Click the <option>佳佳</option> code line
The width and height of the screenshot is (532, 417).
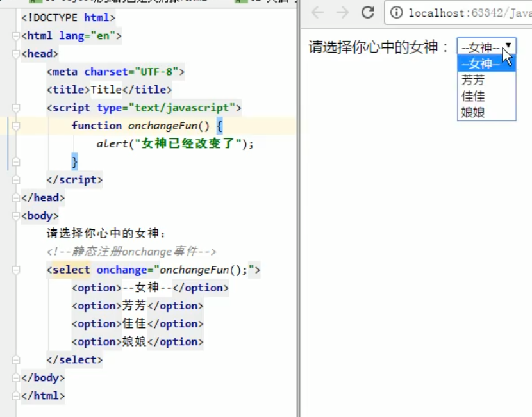click(x=137, y=323)
